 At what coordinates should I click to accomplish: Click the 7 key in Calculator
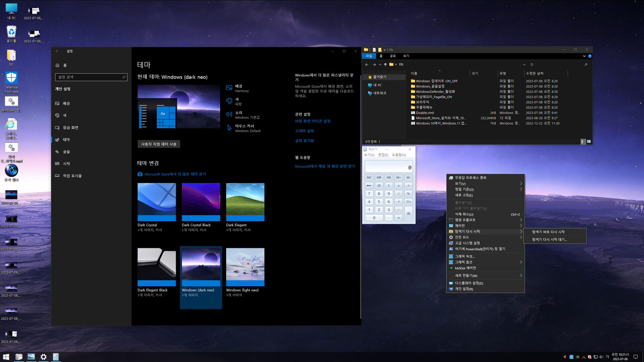(369, 194)
